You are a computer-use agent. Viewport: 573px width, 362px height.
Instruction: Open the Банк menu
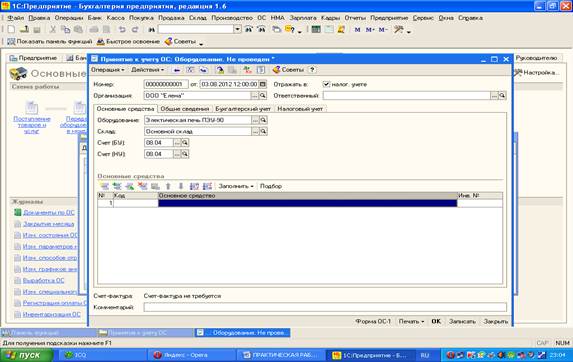coord(95,18)
